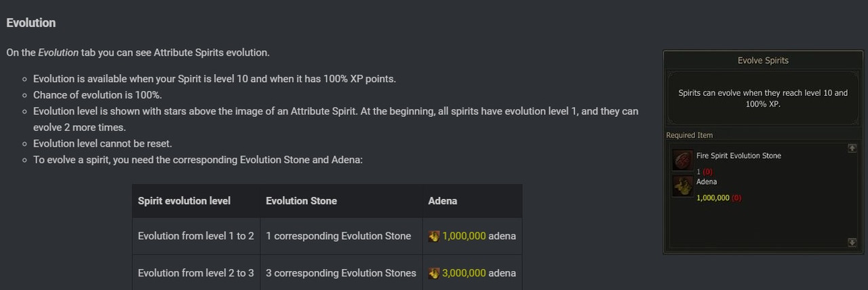The width and height of the screenshot is (868, 290).
Task: Click the Adena column header in table
Action: 443,201
